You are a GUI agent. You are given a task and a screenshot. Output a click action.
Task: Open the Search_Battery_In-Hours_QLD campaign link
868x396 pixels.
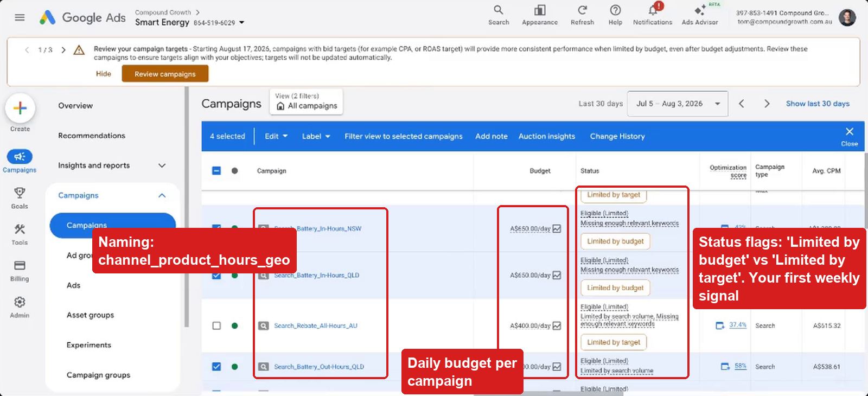pos(316,275)
